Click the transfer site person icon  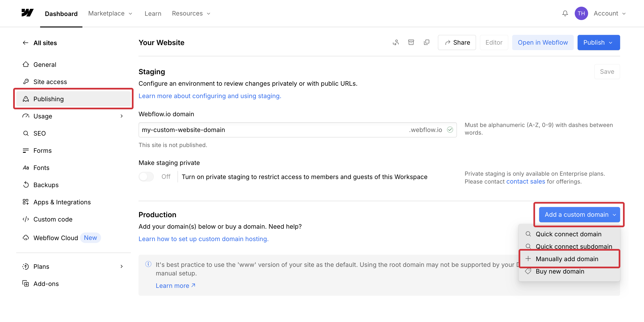click(x=396, y=42)
